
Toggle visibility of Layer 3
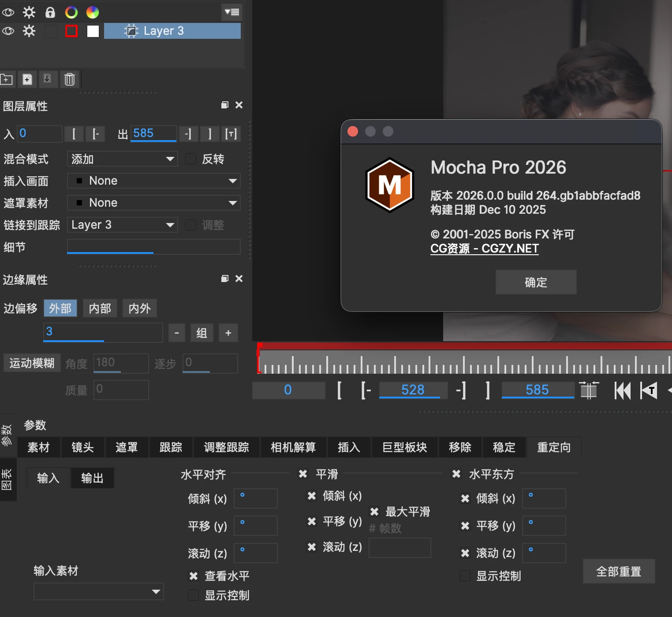point(8,31)
